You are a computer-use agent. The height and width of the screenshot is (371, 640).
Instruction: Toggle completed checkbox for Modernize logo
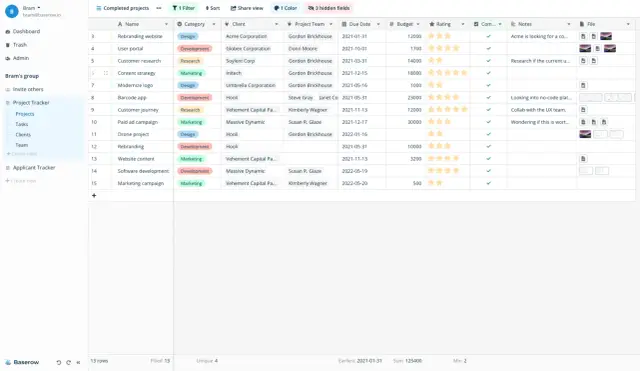click(x=489, y=85)
